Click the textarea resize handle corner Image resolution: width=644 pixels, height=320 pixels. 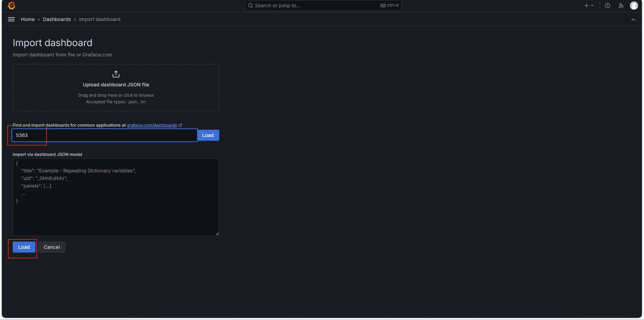click(x=217, y=234)
